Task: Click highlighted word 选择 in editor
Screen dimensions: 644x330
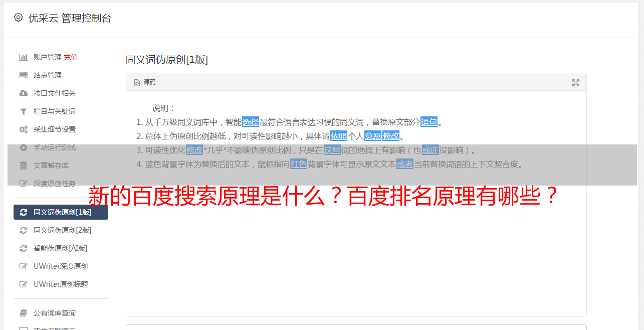Action: tap(251, 122)
